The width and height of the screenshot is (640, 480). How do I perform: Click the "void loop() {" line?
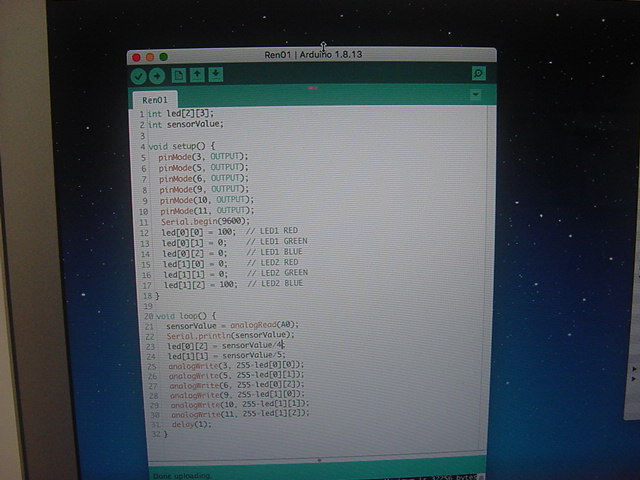point(186,316)
